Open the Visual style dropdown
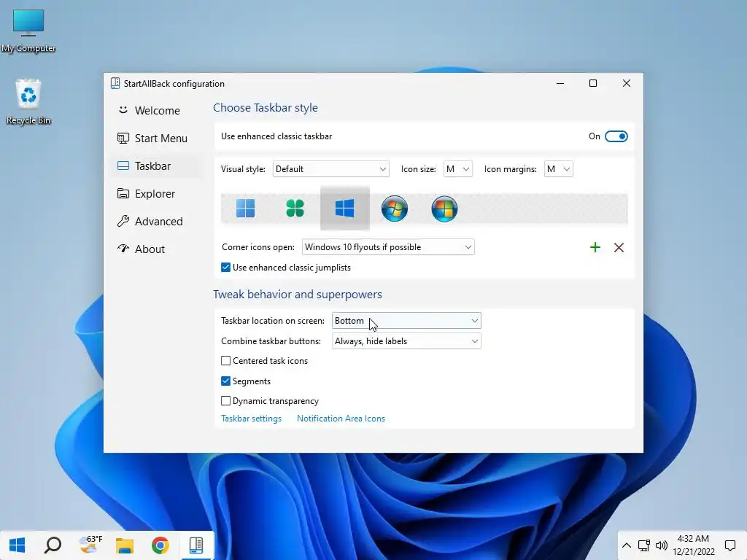The height and width of the screenshot is (560, 747). (330, 169)
